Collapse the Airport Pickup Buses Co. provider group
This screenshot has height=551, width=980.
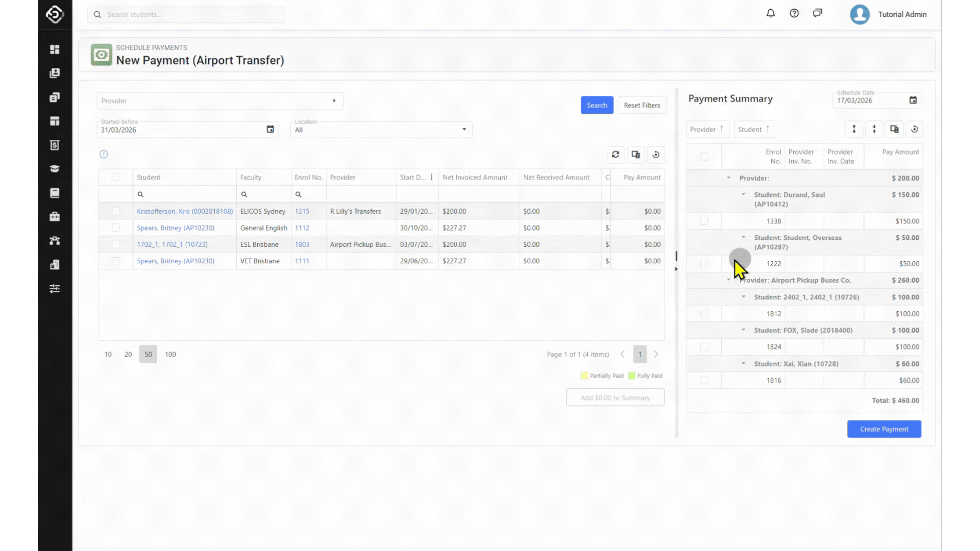tap(728, 280)
